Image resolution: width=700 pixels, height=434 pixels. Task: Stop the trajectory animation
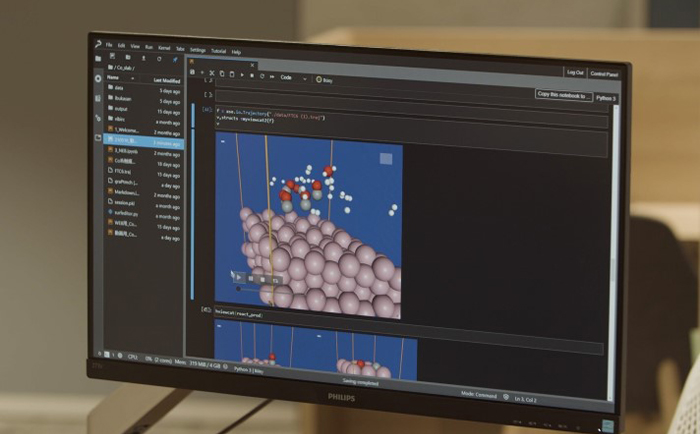[x=262, y=280]
